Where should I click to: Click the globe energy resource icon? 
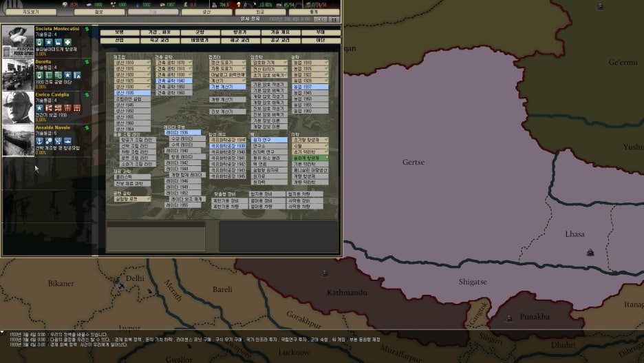pos(65,5)
